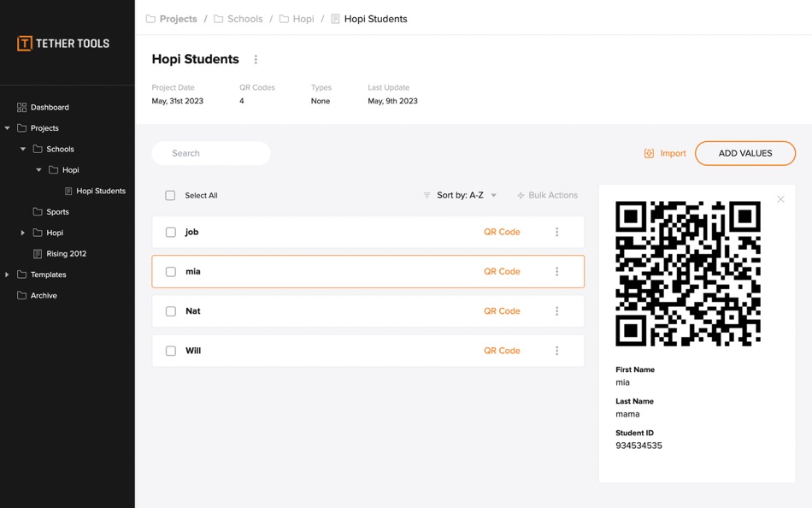Click the Bulk Actions lightning icon
This screenshot has width=812, height=508.
tap(521, 196)
